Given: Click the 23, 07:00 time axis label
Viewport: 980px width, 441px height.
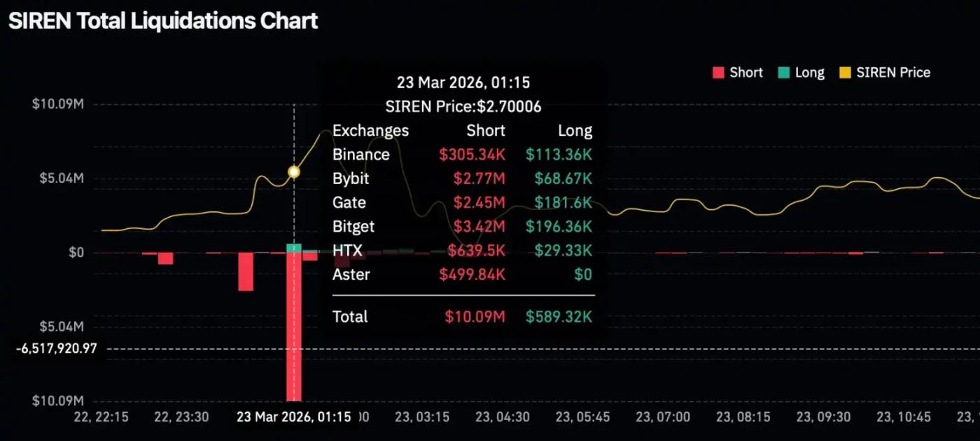Looking at the screenshot, I should coord(664,417).
